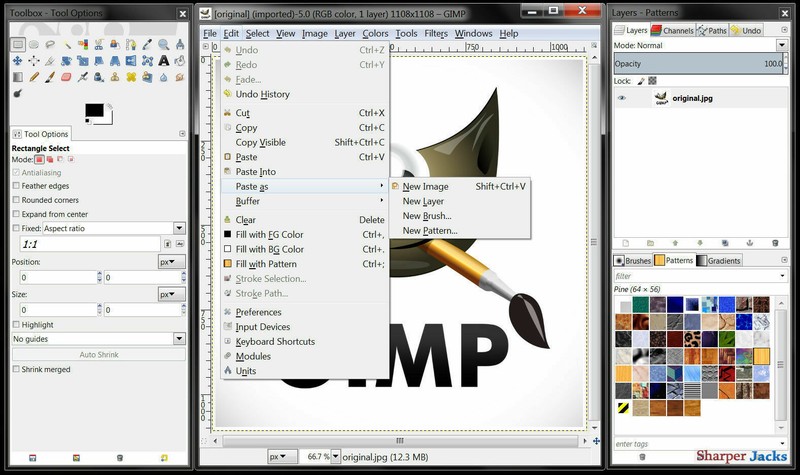
Task: Enable the Rounded corners checkbox
Action: point(16,199)
